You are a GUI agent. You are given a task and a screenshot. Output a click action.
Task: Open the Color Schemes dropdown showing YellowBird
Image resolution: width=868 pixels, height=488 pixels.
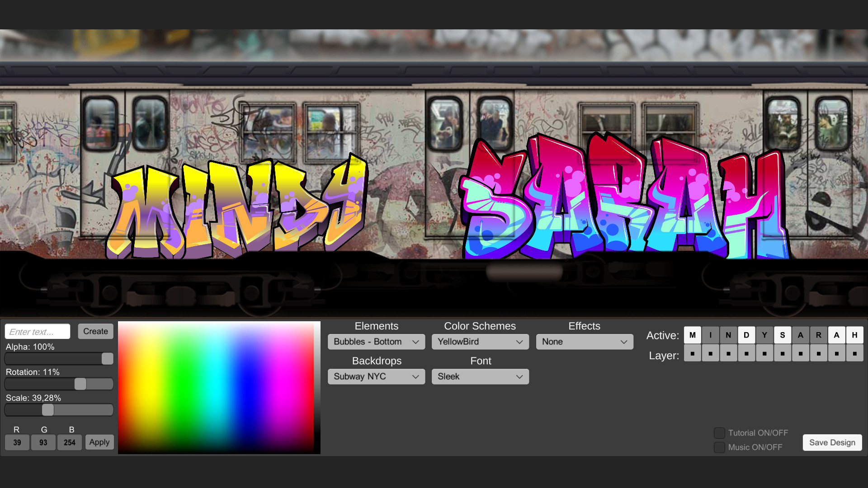(x=480, y=342)
